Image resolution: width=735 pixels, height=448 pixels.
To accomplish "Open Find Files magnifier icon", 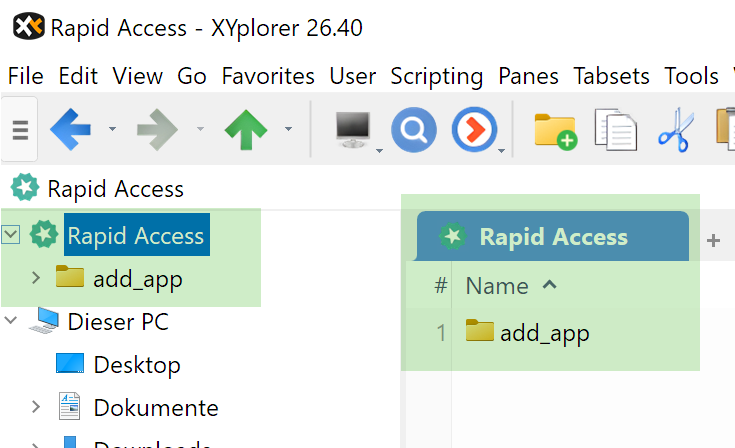I will [413, 130].
